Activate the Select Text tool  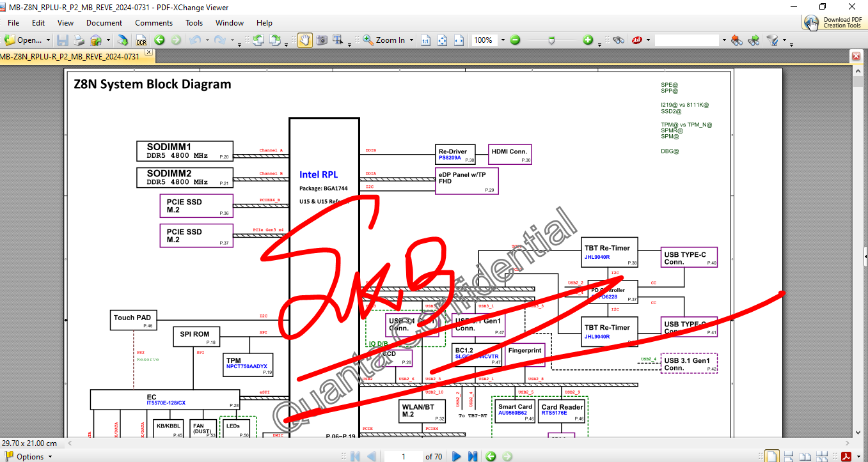[x=338, y=40]
